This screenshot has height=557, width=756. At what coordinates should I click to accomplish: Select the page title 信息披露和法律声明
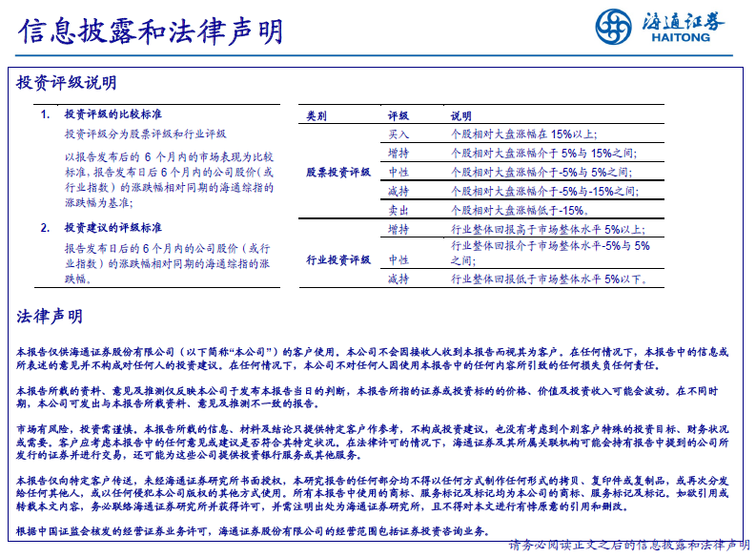coord(151,31)
